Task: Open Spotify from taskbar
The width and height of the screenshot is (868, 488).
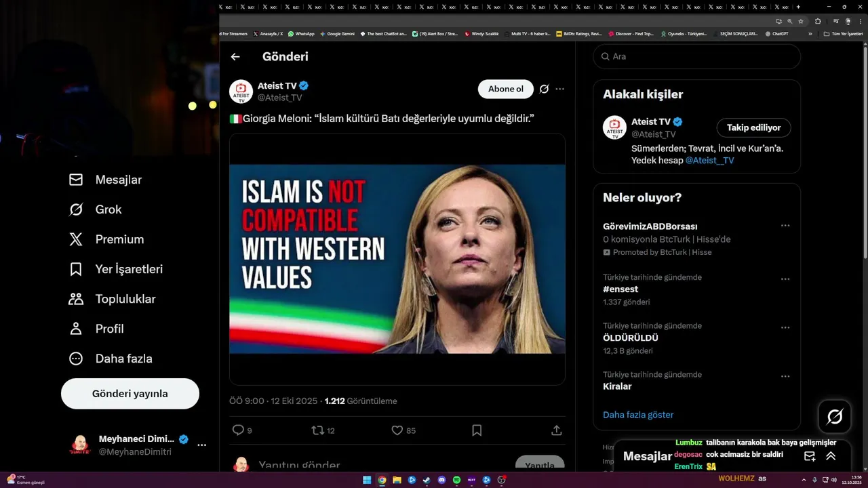Action: pyautogui.click(x=456, y=480)
